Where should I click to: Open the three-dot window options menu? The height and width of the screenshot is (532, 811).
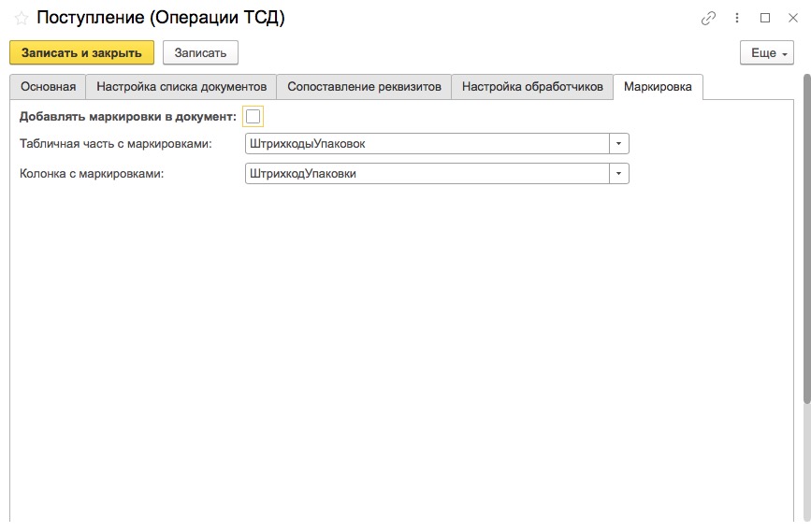[x=737, y=18]
